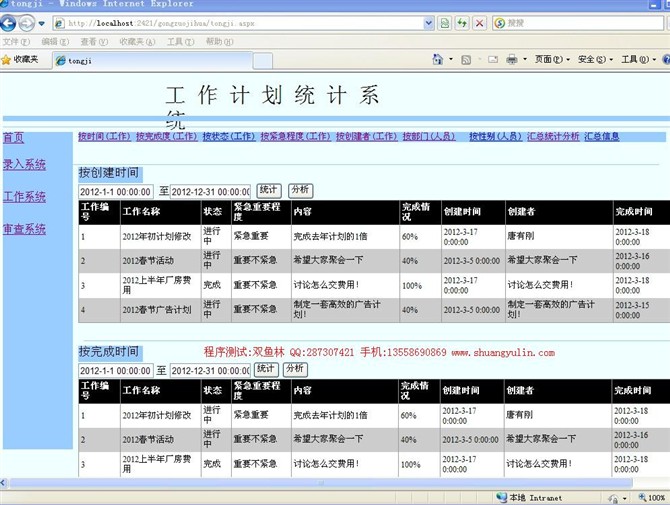Open the 帮助 menu

tap(219, 41)
